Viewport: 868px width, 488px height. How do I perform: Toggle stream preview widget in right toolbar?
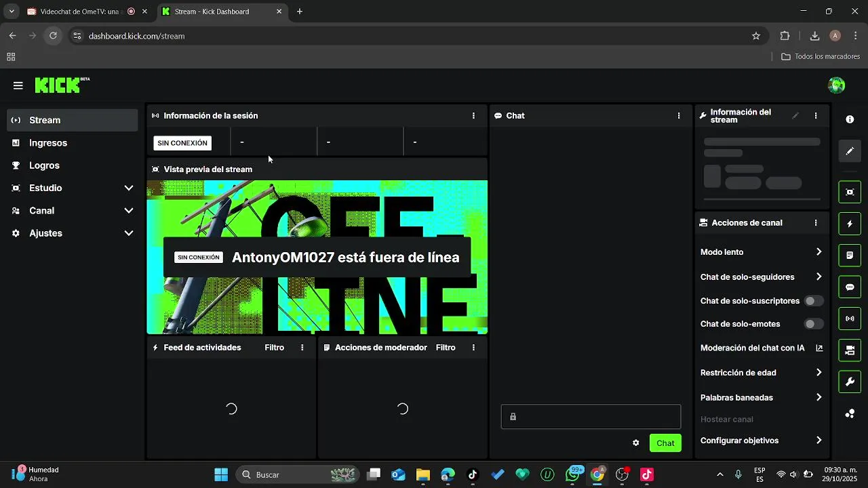850,192
